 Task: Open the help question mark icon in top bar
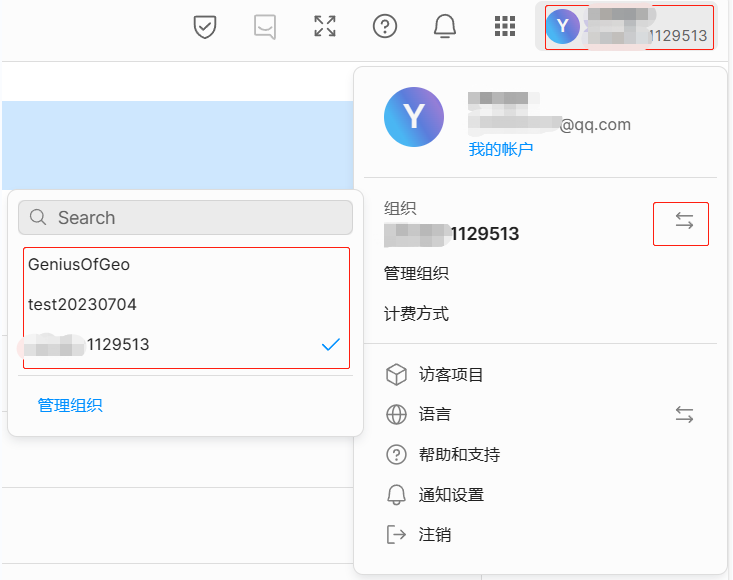pos(385,27)
